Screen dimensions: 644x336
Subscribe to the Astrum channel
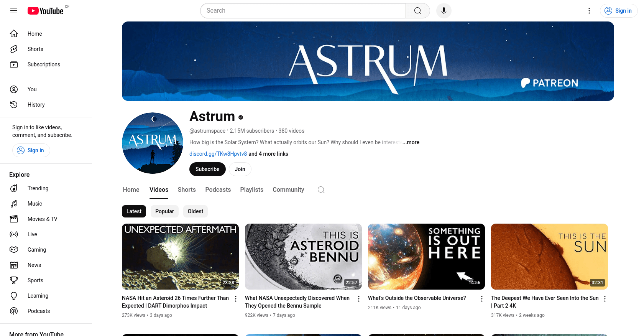[x=207, y=169]
